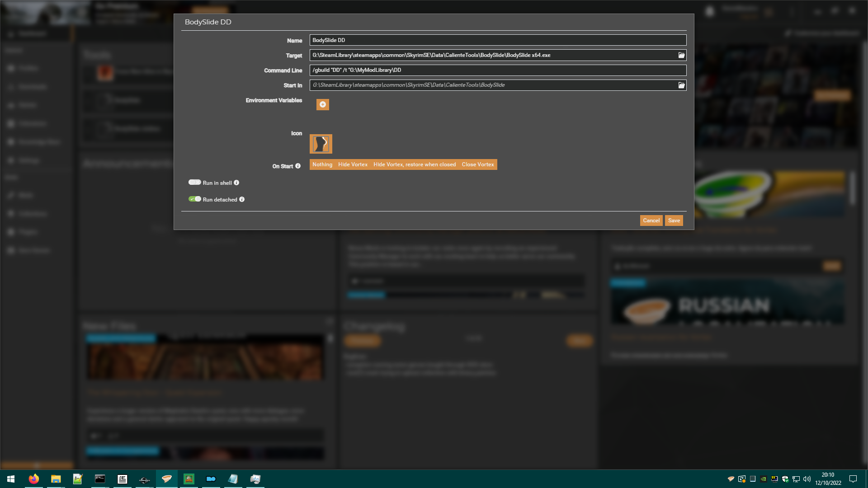Image resolution: width=868 pixels, height=488 pixels.
Task: Toggle the Run detached switch
Action: tap(195, 199)
